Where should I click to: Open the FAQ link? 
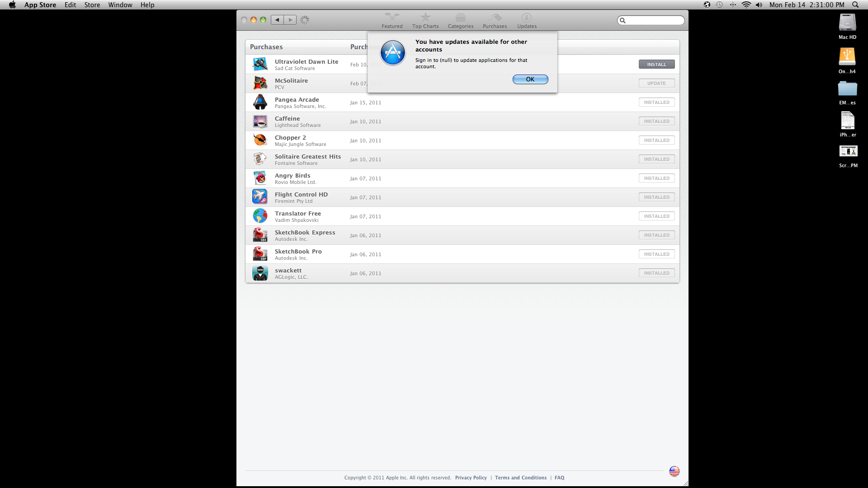[x=559, y=478]
